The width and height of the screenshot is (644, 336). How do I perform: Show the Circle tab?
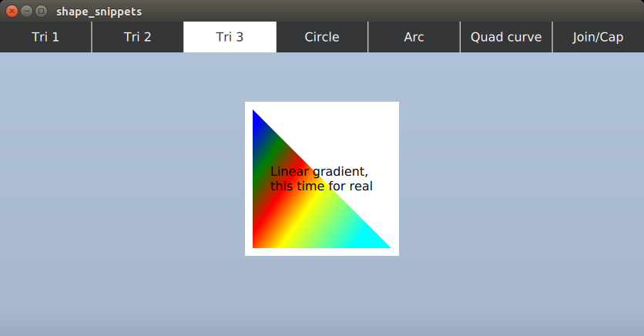(x=322, y=37)
